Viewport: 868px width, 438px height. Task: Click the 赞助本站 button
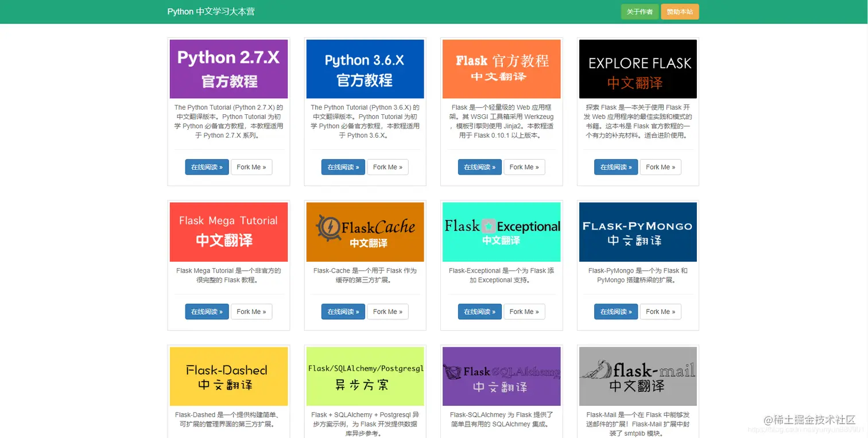(680, 11)
